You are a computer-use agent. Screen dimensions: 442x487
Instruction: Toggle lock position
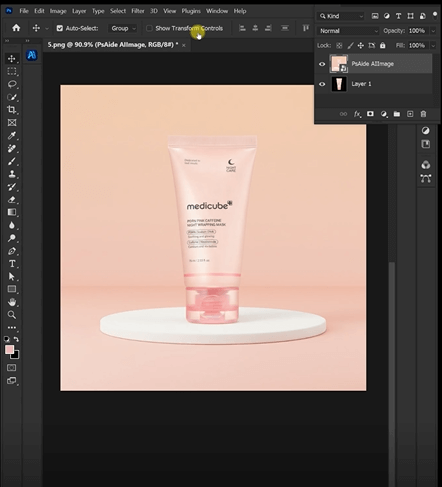click(361, 45)
